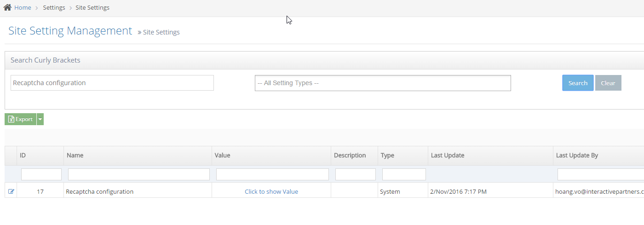
Task: Open Settings in the breadcrumb
Action: tap(54, 8)
